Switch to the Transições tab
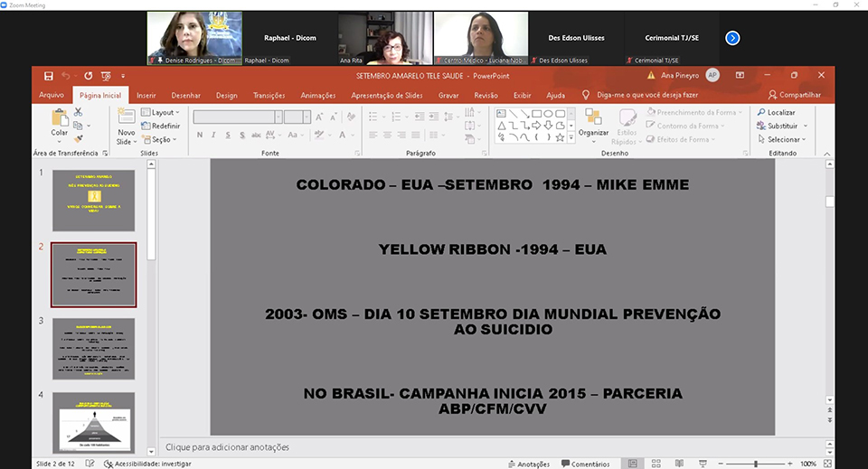Viewport: 868px width, 469px height. click(269, 95)
